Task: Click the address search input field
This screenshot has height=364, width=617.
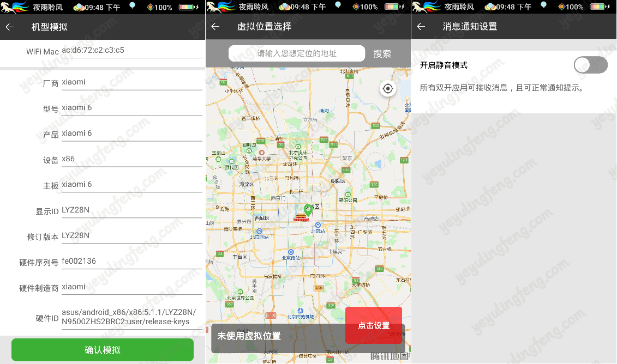Action: (297, 53)
